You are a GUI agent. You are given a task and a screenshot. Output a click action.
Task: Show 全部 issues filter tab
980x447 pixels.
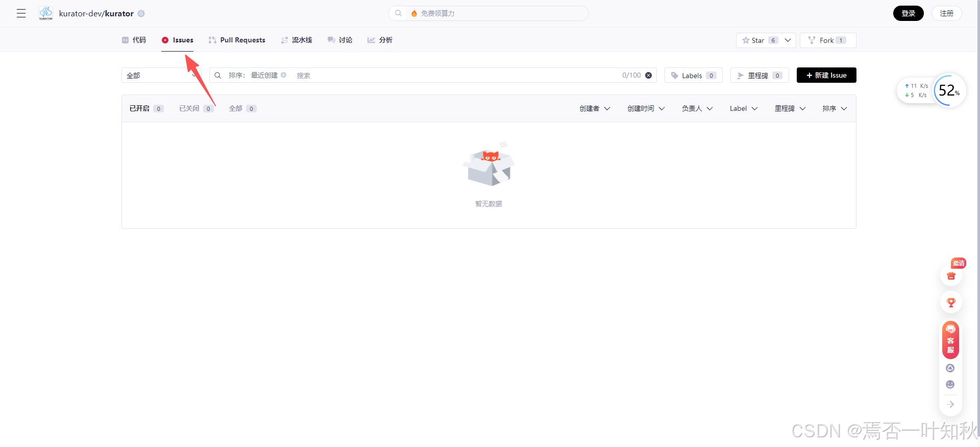tap(242, 108)
